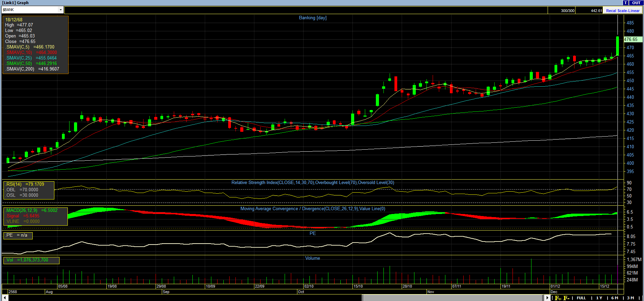The width and height of the screenshot is (644, 301).
Task: Click the OUT button in title bar
Action: click(x=636, y=3)
